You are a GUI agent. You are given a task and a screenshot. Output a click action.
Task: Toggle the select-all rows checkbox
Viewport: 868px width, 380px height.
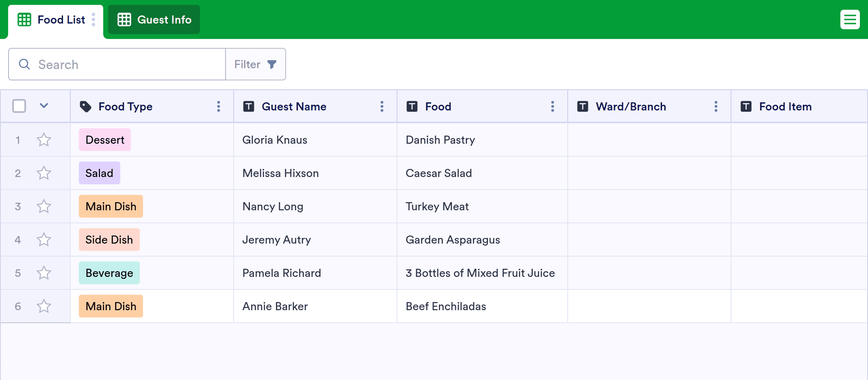19,106
